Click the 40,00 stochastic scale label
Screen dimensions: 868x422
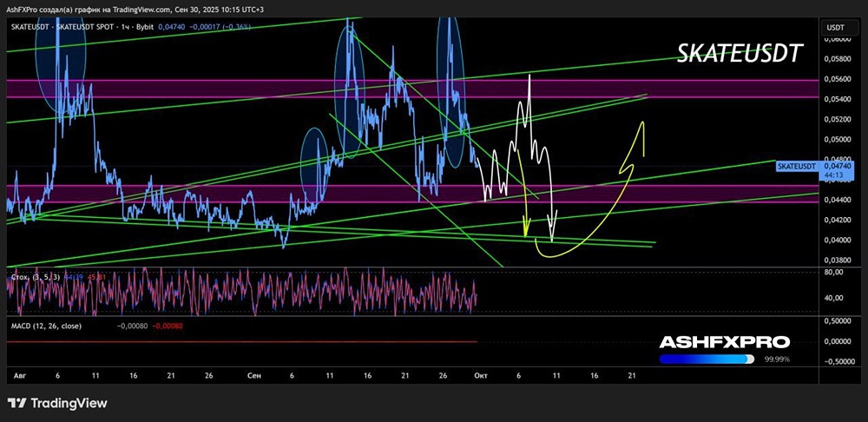click(x=833, y=298)
